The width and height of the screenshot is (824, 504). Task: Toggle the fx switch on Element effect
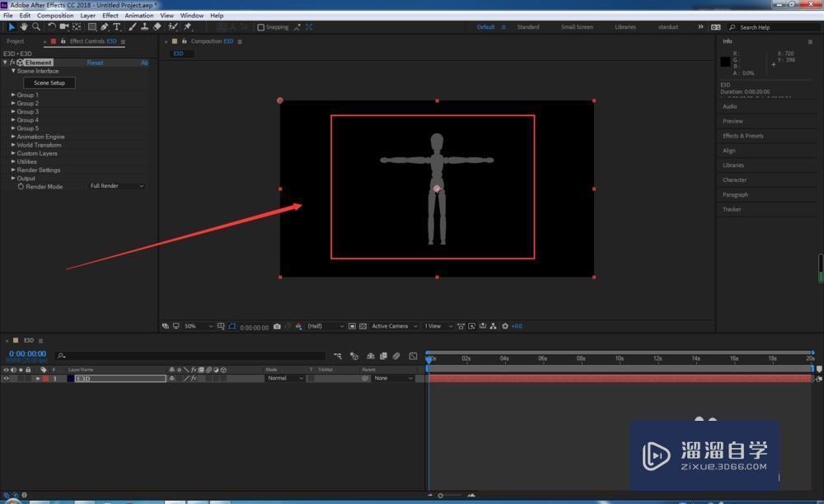click(12, 63)
